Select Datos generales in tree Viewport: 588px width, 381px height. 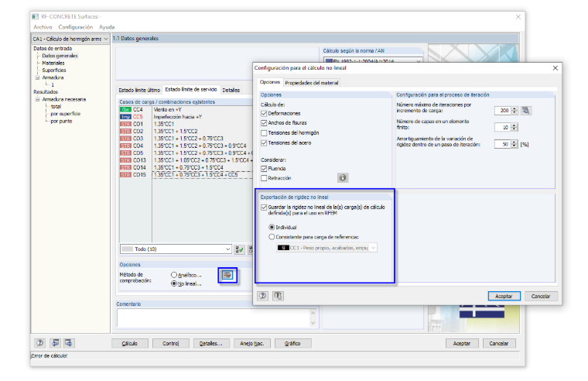tap(60, 56)
